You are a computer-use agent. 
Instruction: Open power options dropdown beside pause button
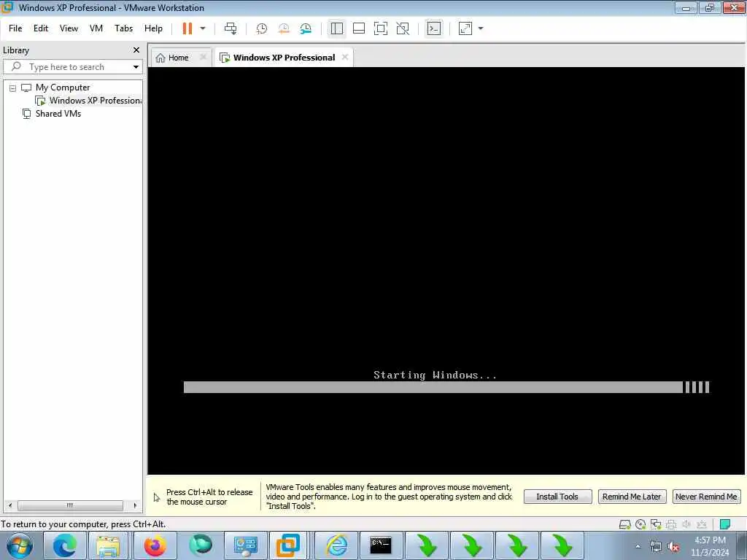pos(203,28)
